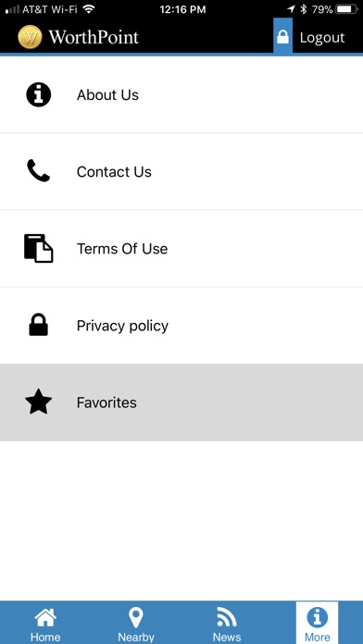Screen dimensions: 363x644
Task: Select the More tab
Action: pos(317,623)
